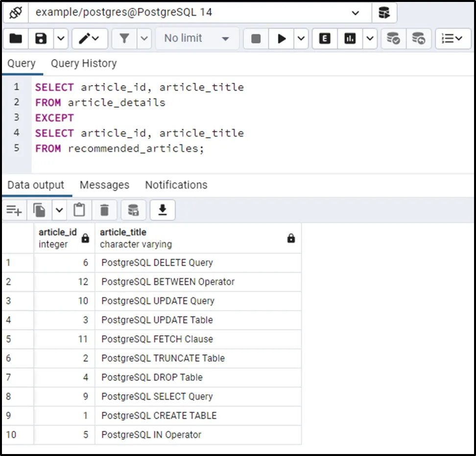
Task: Open the Messages tab
Action: click(x=104, y=185)
